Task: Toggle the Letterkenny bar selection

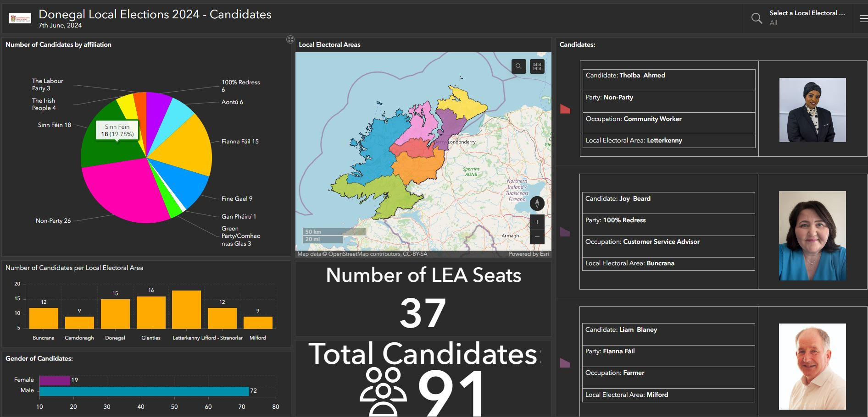Action: click(186, 309)
